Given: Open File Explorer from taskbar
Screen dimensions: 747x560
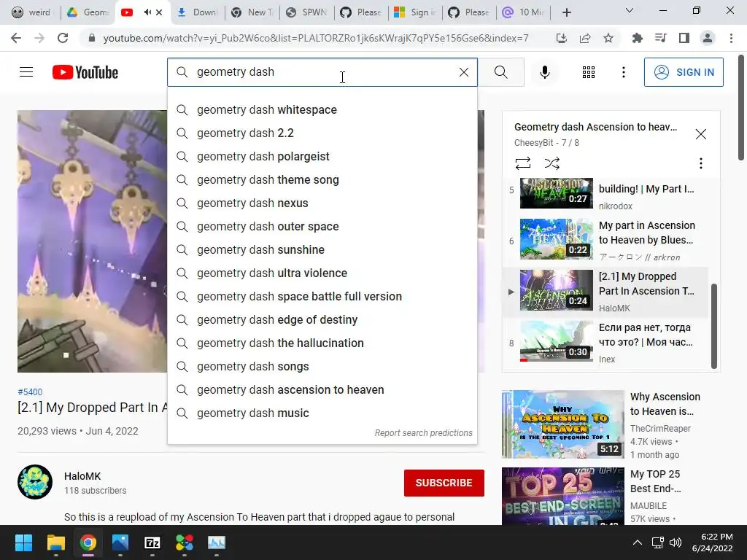Looking at the screenshot, I should point(55,542).
